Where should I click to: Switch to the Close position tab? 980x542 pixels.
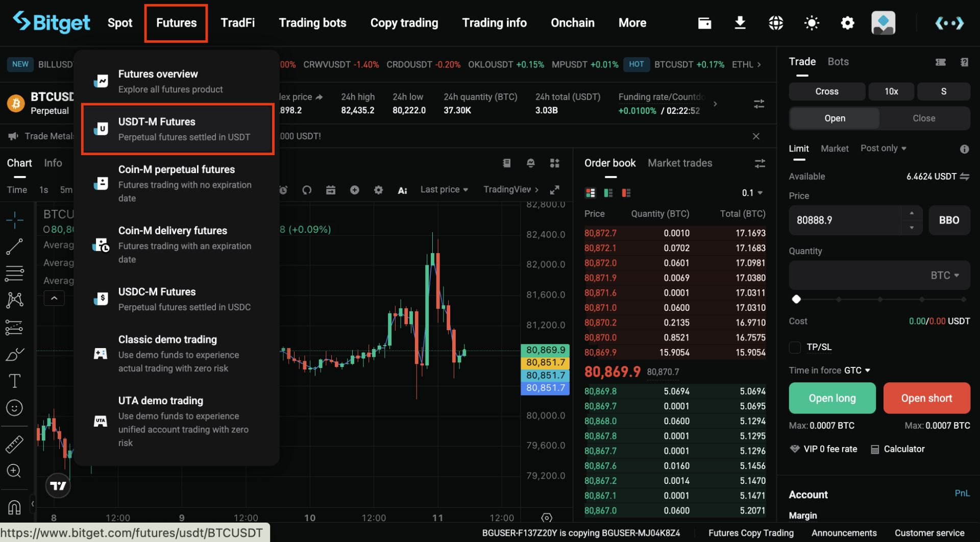(924, 118)
